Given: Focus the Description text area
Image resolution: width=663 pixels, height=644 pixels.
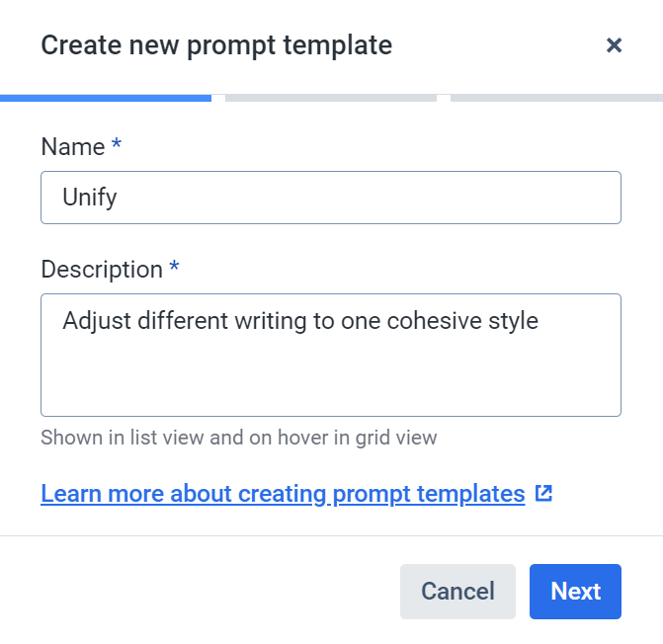Looking at the screenshot, I should (x=331, y=355).
